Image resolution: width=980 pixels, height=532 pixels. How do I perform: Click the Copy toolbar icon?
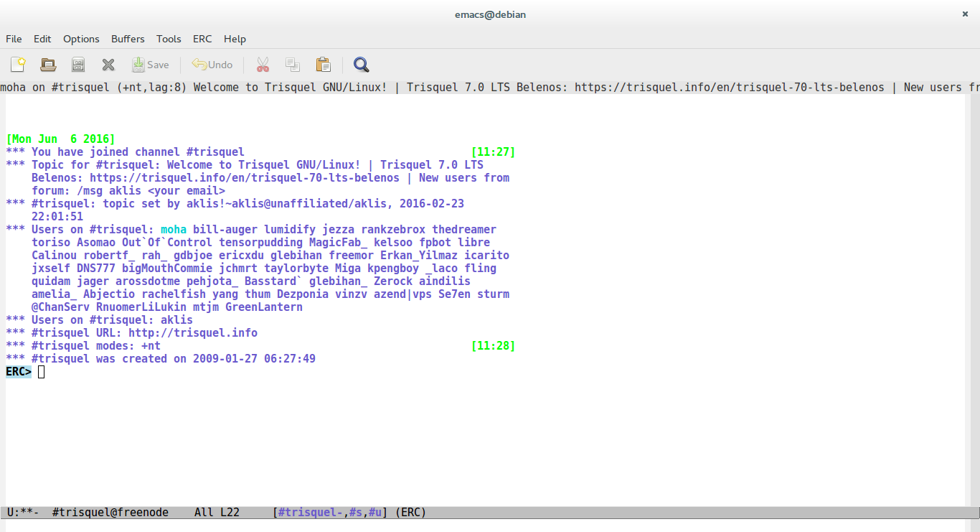click(x=293, y=65)
